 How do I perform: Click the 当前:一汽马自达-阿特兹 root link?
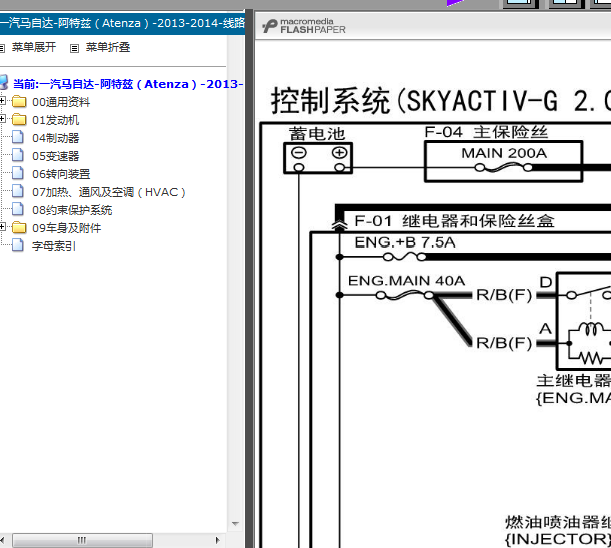(x=128, y=84)
